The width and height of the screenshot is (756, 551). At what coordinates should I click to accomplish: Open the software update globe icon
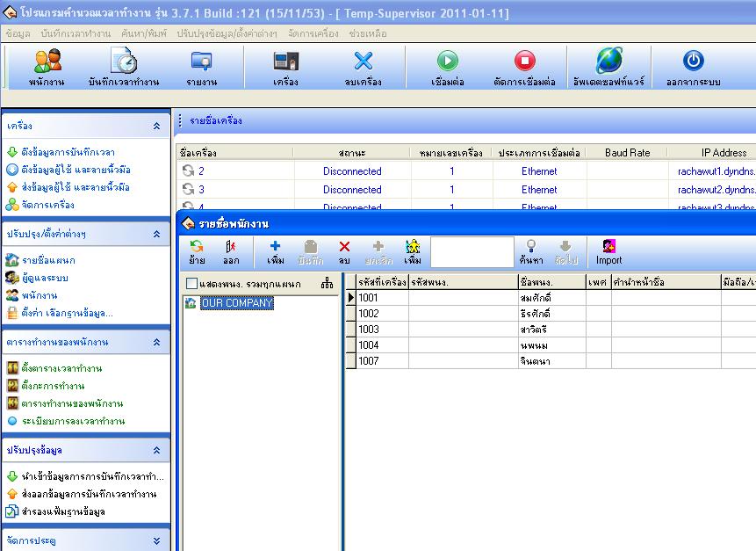[609, 61]
